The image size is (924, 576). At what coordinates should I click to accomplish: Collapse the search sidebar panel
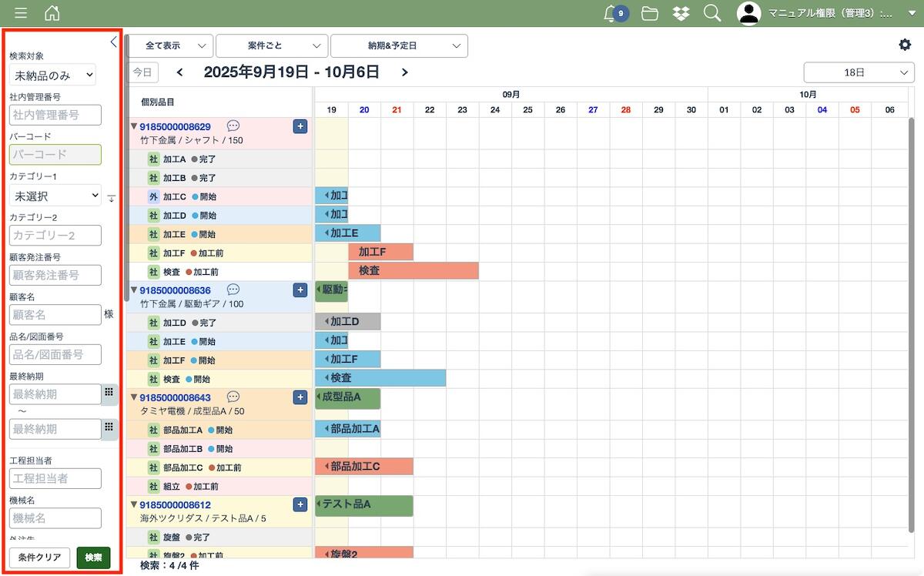113,42
